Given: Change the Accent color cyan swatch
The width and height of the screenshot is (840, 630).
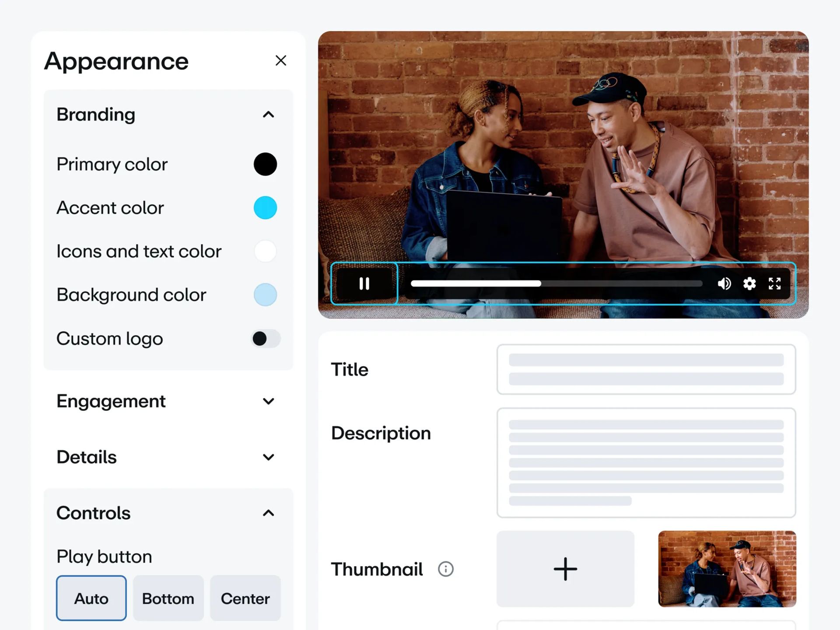Looking at the screenshot, I should (265, 207).
